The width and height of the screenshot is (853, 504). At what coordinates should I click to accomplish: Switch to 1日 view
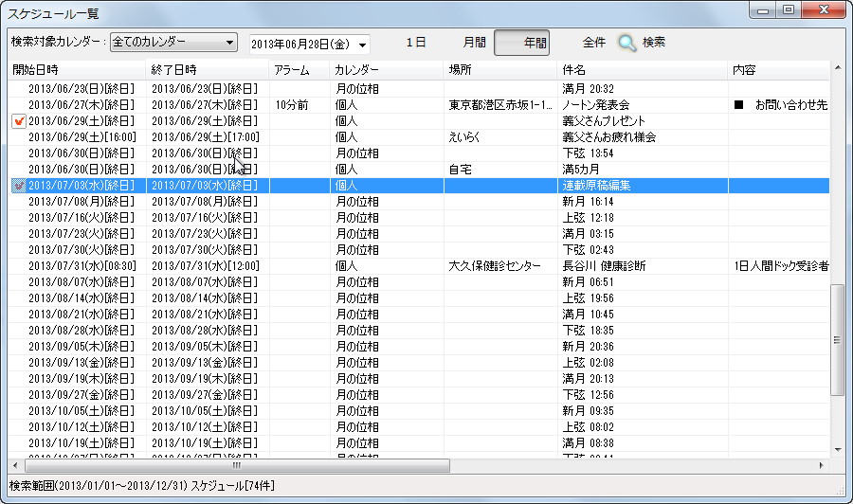pyautogui.click(x=416, y=43)
